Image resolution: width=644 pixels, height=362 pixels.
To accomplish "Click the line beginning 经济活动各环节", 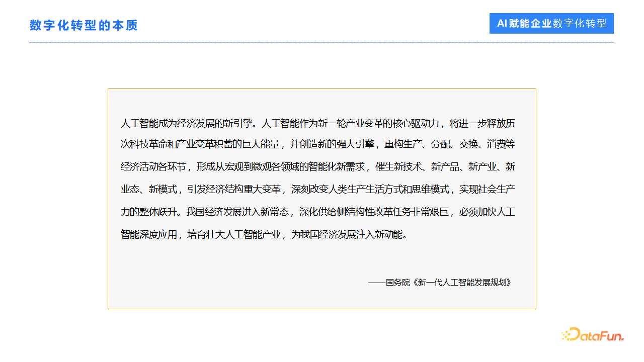I will (318, 167).
